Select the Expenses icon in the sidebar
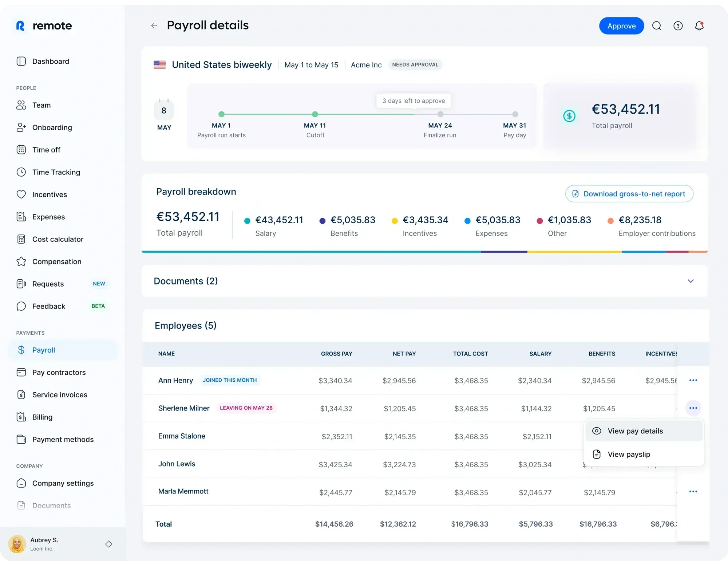The width and height of the screenshot is (728, 566). point(21,217)
